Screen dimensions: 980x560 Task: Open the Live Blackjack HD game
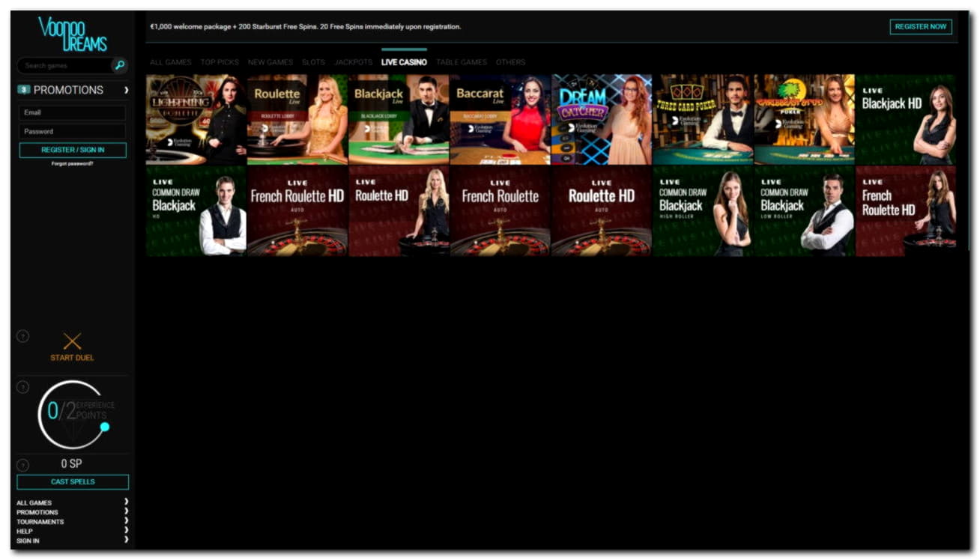point(906,119)
